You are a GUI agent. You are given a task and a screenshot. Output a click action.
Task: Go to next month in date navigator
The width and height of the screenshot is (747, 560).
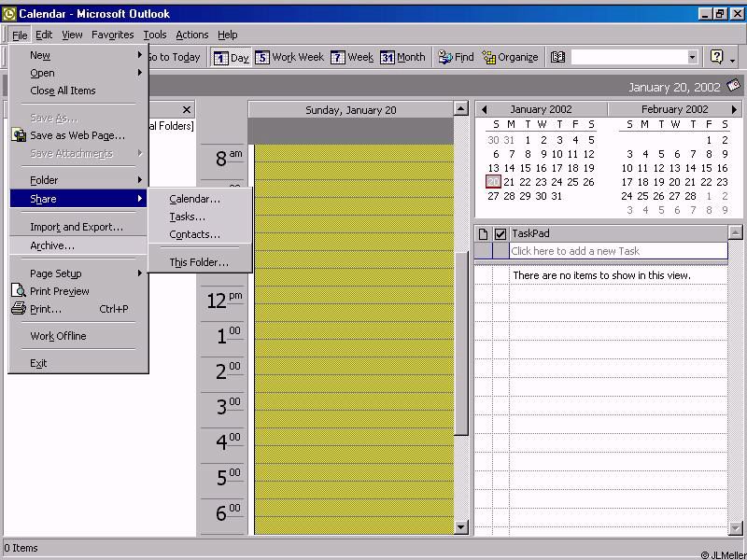tap(734, 109)
